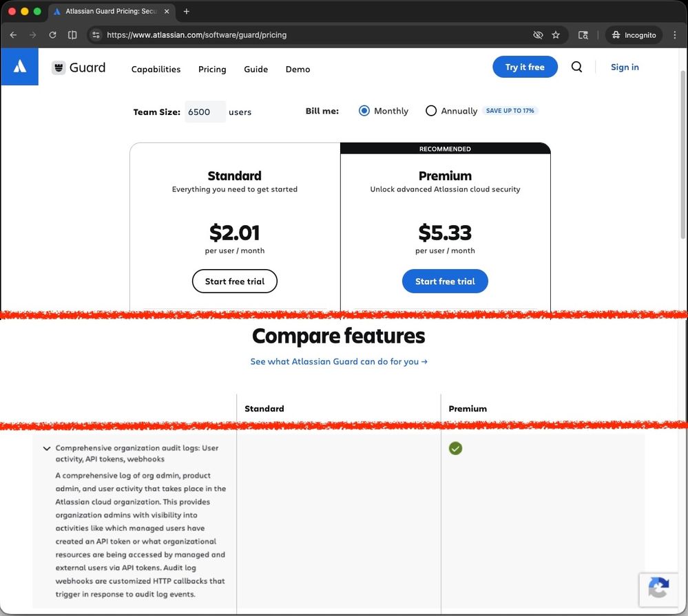The image size is (688, 616).
Task: Click the $2.01 Standard price
Action: pos(235,233)
